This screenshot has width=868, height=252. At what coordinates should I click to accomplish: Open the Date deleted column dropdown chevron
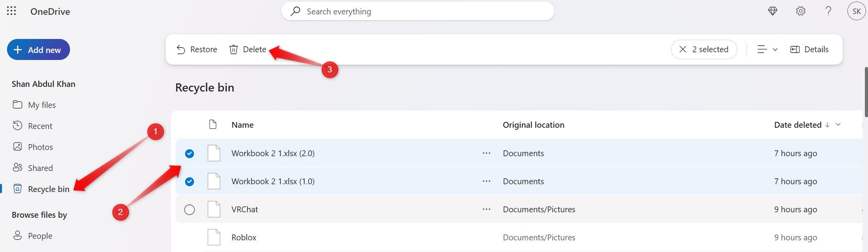click(838, 125)
